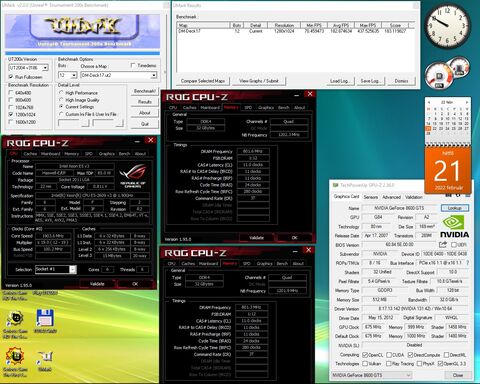Screen dimensions: 480x384
Task: Expand the DM-Deck17 map dropdown
Action: click(x=118, y=75)
